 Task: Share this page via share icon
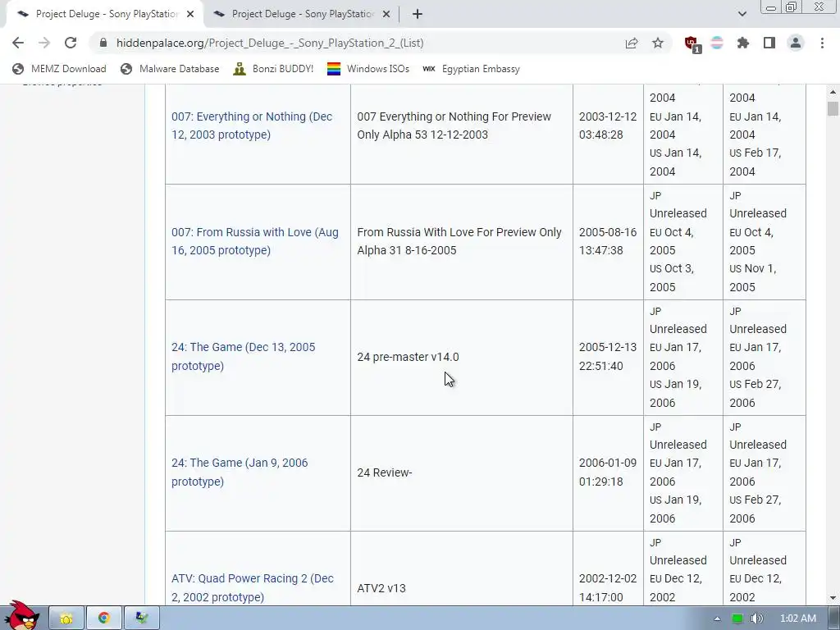tap(632, 43)
